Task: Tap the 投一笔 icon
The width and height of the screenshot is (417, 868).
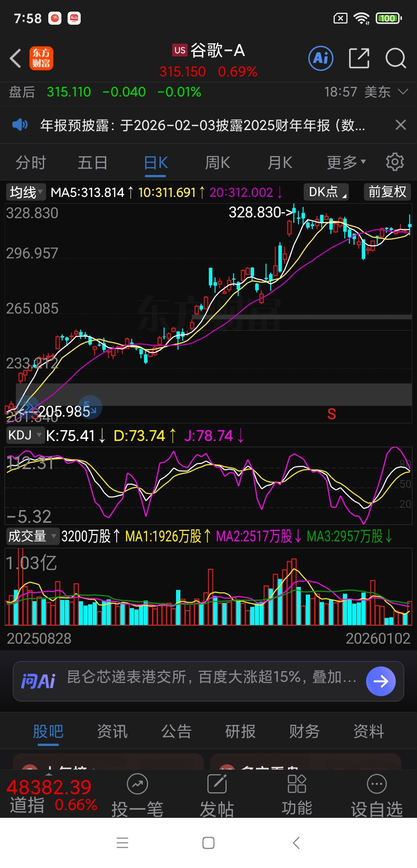Action: click(x=137, y=784)
